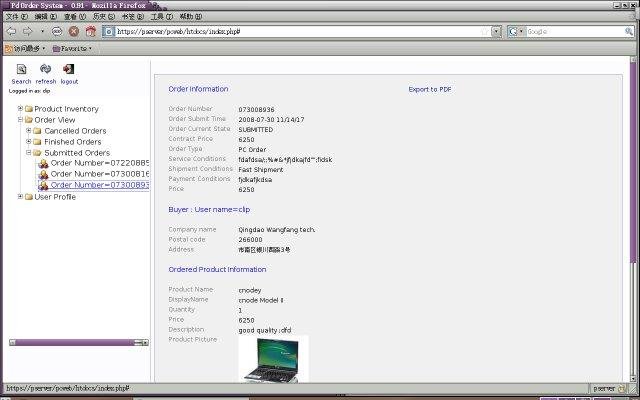Click the Export to PDF link
Viewport: 640px width, 400px height.
tap(430, 89)
